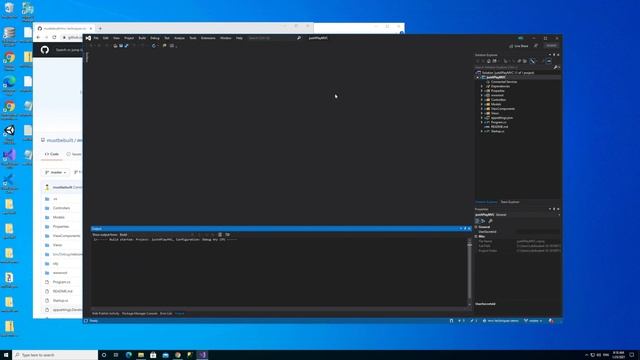Open a new tab in Chrome
This screenshot has width=640, height=360.
click(x=100, y=29)
